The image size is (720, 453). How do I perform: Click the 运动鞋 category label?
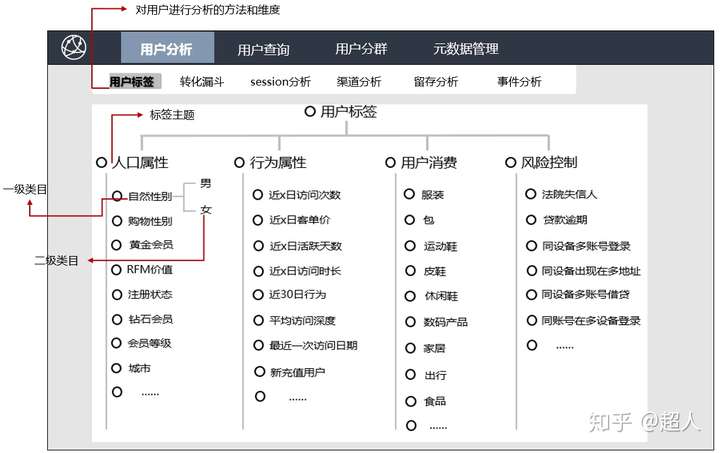440,246
